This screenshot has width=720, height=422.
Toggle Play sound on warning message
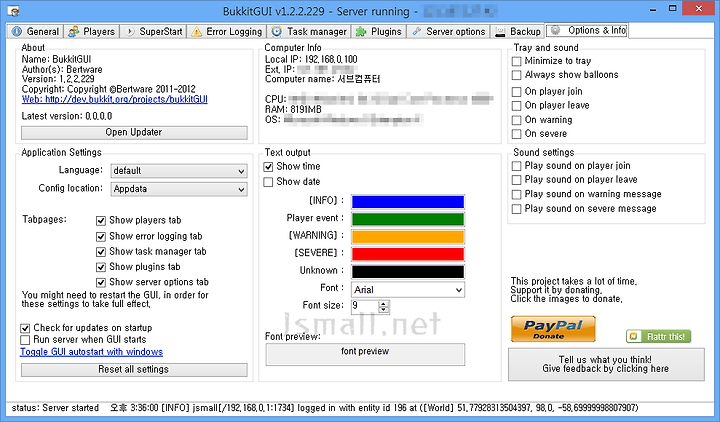(x=517, y=194)
